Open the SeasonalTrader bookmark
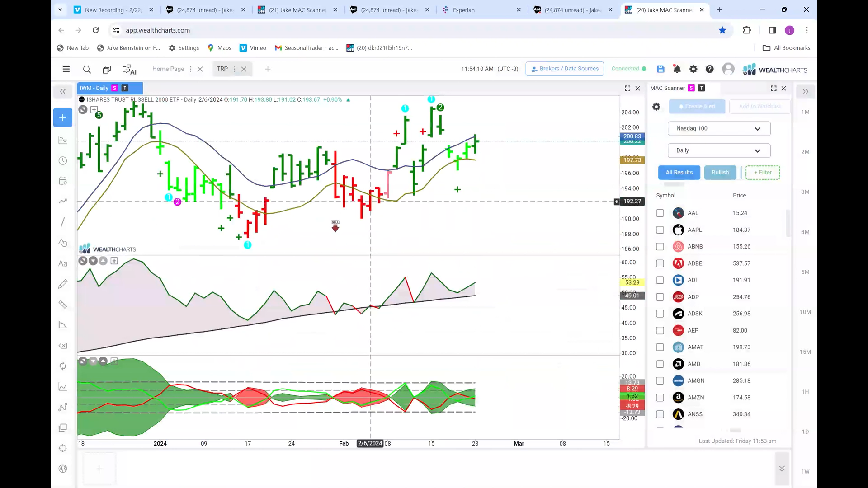Image resolution: width=868 pixels, height=488 pixels. 307,48
